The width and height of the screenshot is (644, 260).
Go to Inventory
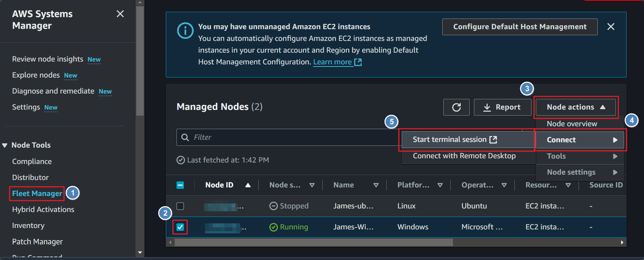pyautogui.click(x=28, y=225)
